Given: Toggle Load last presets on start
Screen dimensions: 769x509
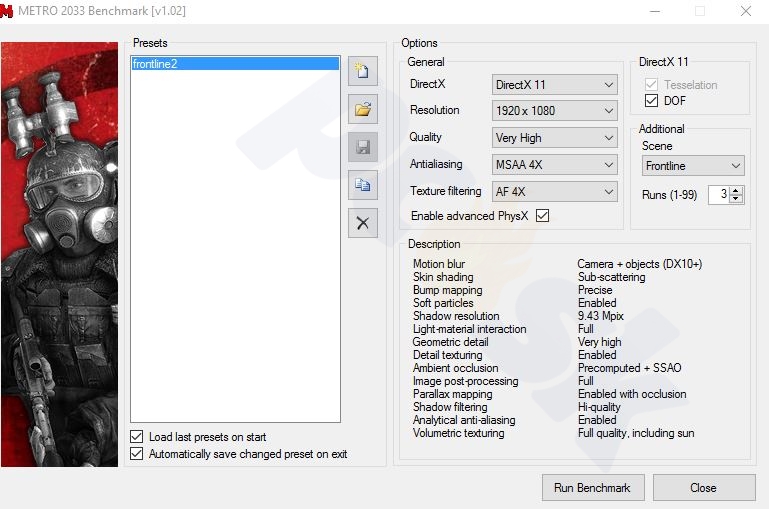Looking at the screenshot, I should [137, 436].
